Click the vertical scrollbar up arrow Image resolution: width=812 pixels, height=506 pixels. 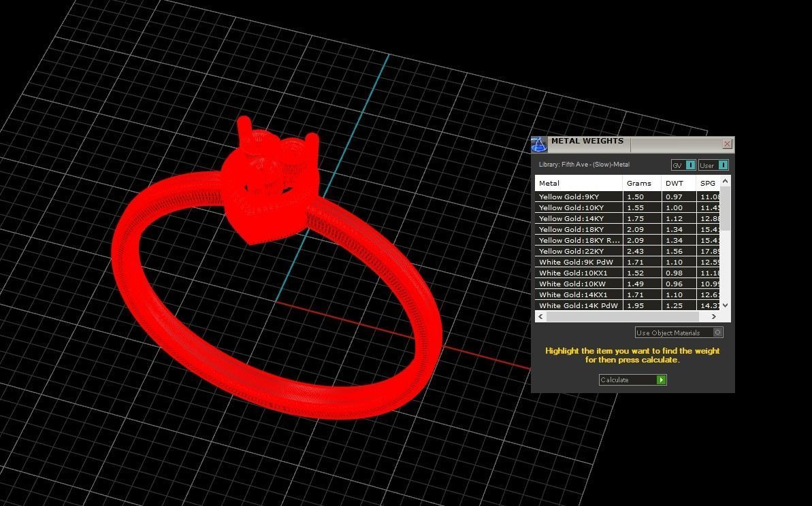click(x=725, y=180)
